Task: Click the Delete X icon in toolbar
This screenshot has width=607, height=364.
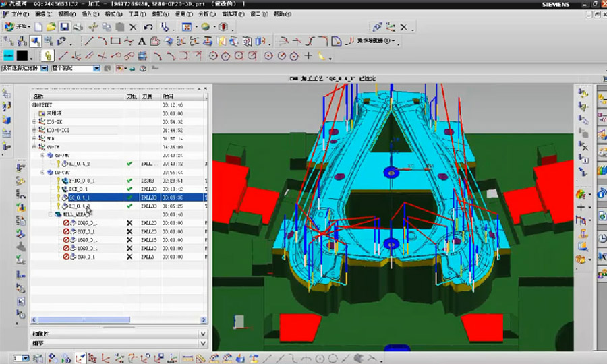Action: (133, 27)
